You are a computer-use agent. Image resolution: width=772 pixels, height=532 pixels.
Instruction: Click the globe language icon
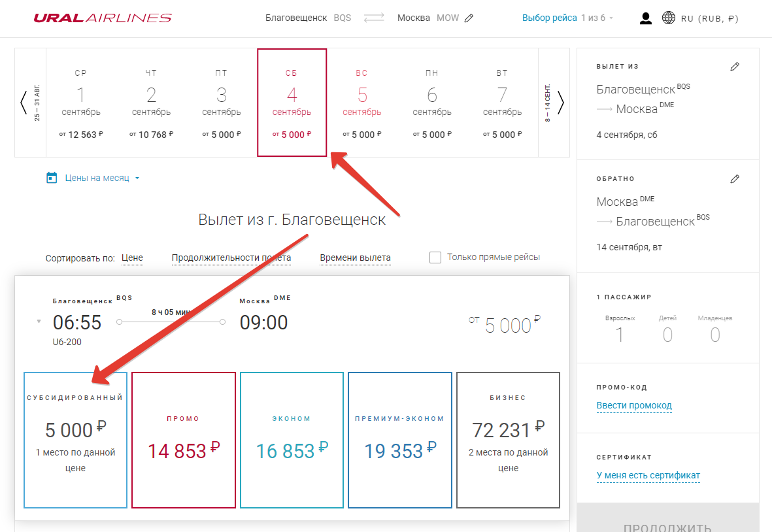point(669,18)
